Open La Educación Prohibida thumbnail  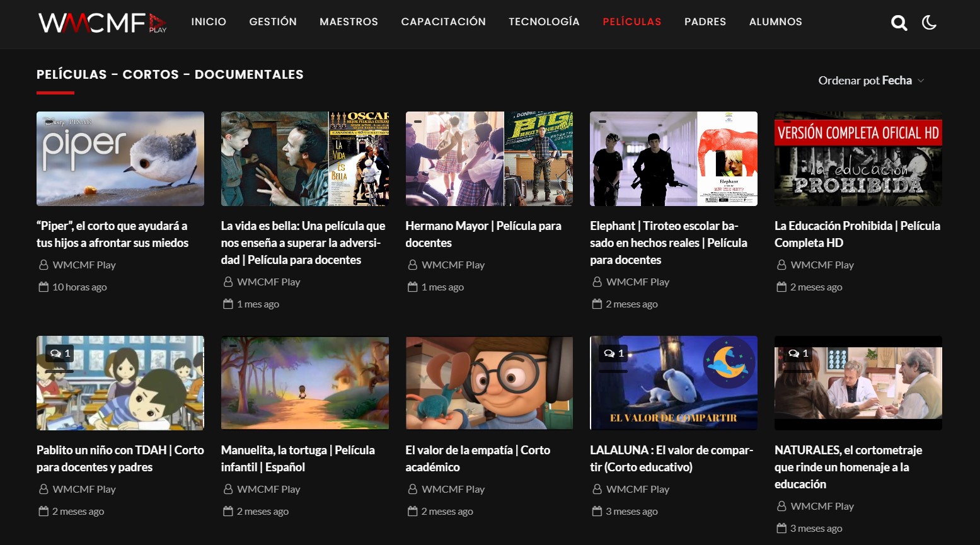858,159
